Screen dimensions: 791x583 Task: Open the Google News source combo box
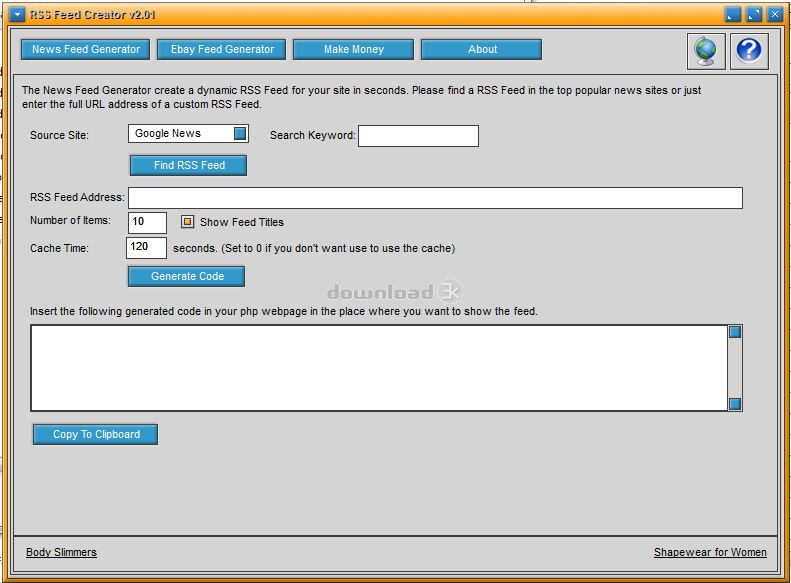188,134
